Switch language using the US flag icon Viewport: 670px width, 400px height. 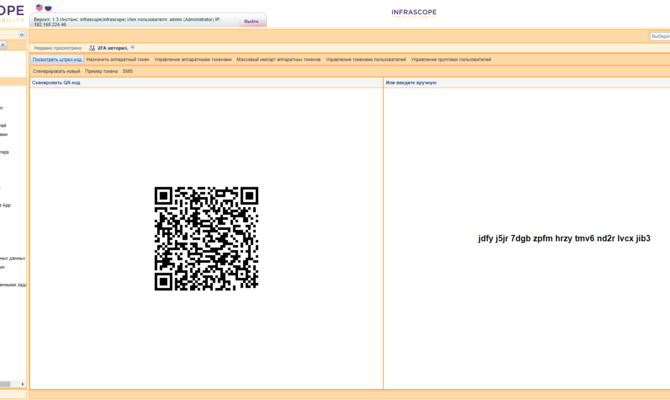coord(39,7)
